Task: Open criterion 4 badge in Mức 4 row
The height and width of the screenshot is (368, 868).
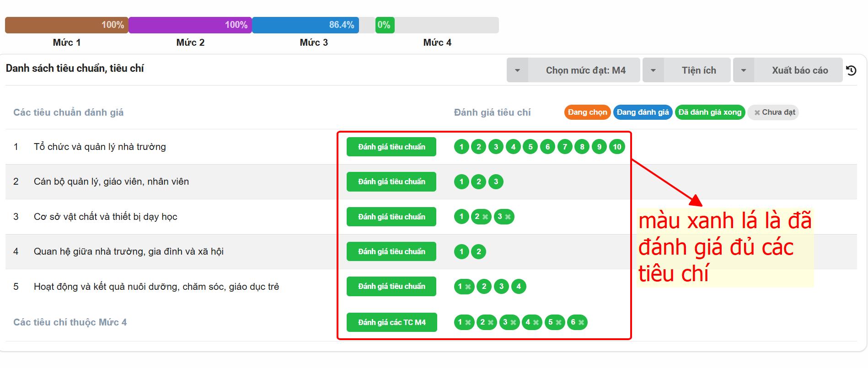Action: click(x=531, y=322)
